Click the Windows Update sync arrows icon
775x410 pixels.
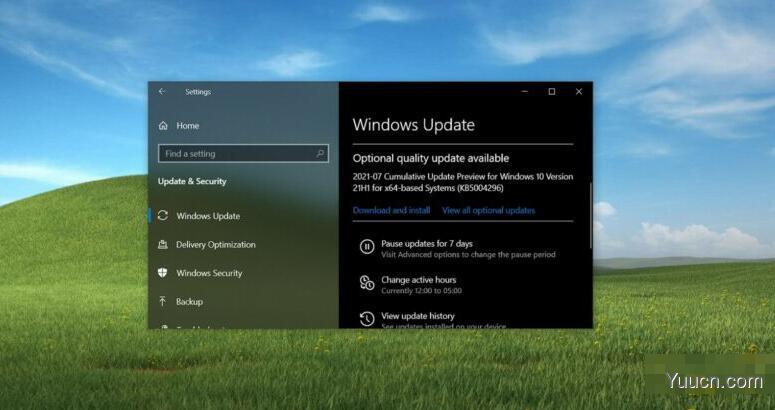click(x=163, y=215)
